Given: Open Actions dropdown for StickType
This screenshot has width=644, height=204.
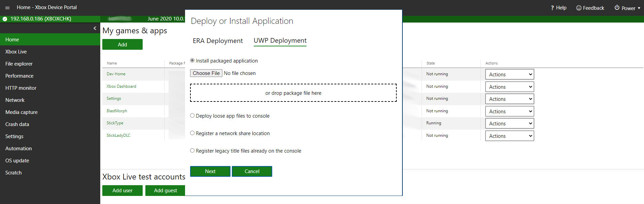Looking at the screenshot, I should pyautogui.click(x=509, y=123).
